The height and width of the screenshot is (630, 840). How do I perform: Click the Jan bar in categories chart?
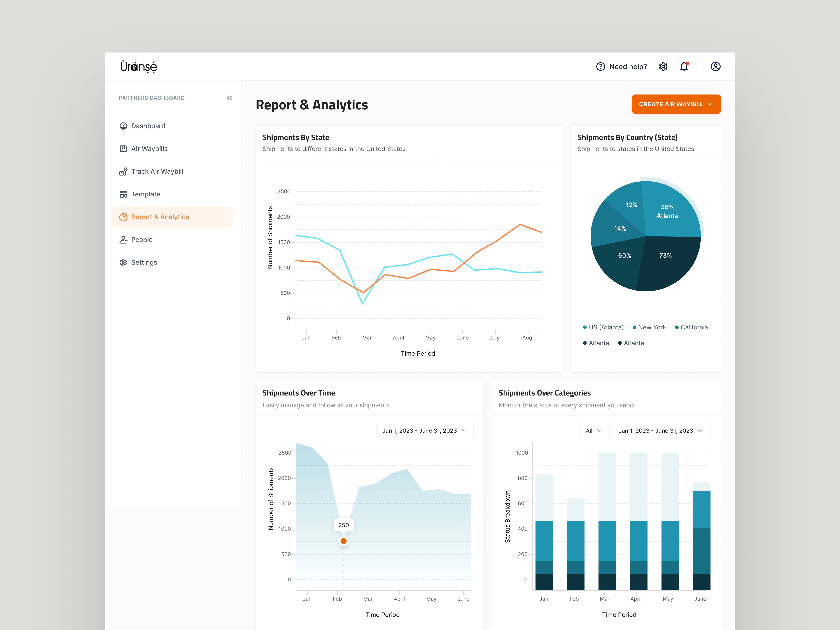click(x=544, y=532)
